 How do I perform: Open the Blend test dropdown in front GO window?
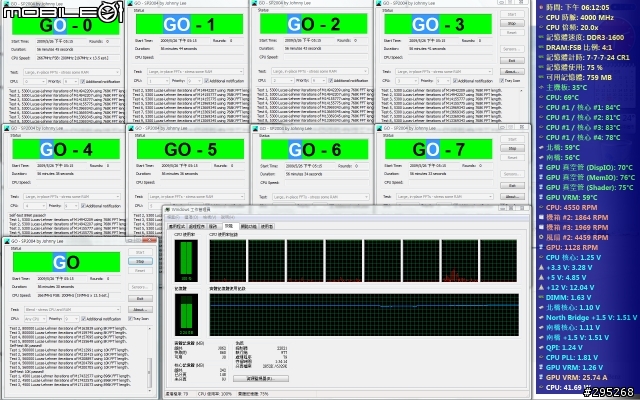click(72, 309)
